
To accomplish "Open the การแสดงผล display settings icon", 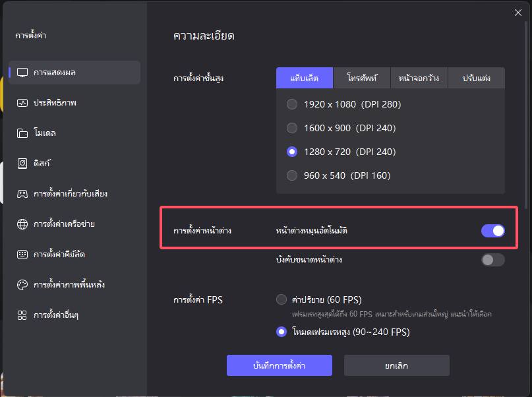I will [22, 73].
